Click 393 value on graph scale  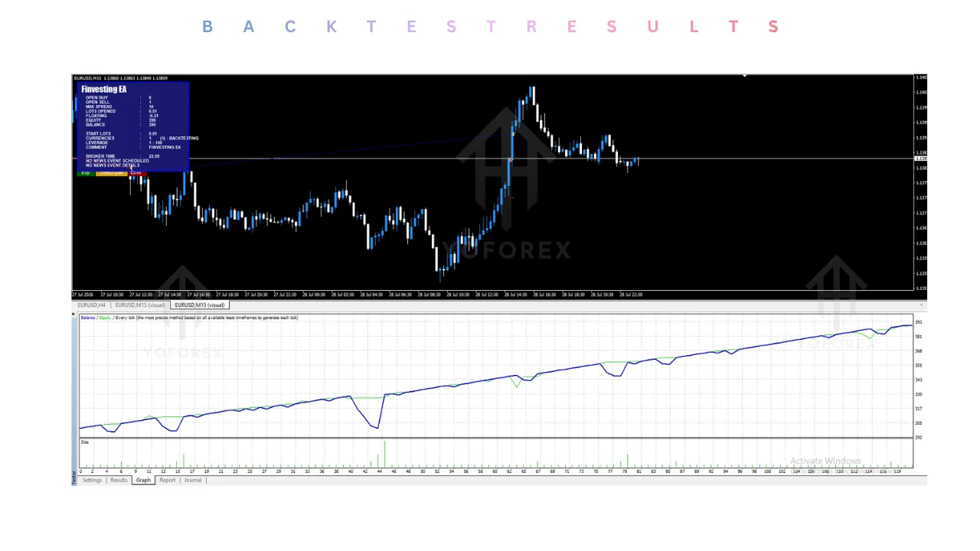coord(919,322)
